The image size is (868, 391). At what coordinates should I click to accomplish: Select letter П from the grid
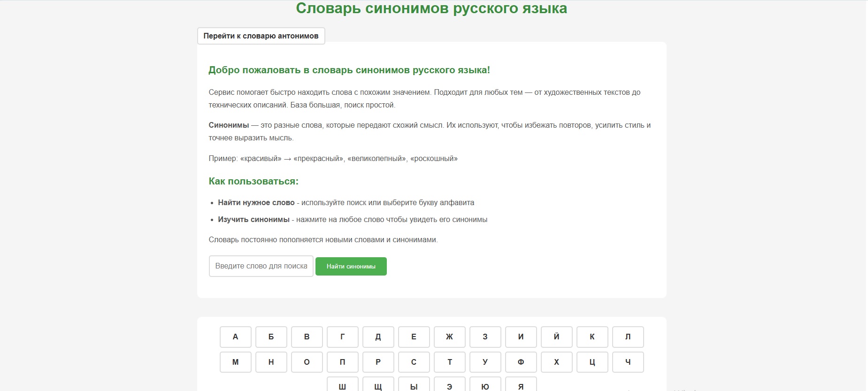click(343, 362)
